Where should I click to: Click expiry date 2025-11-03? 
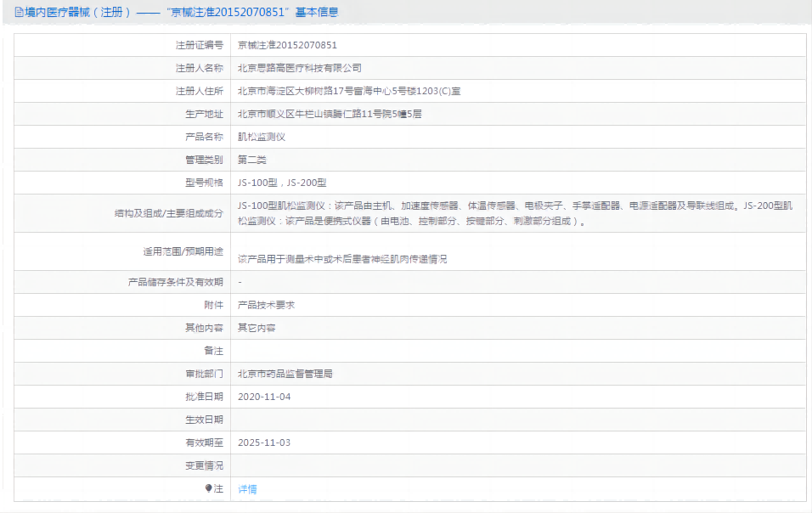click(x=264, y=443)
